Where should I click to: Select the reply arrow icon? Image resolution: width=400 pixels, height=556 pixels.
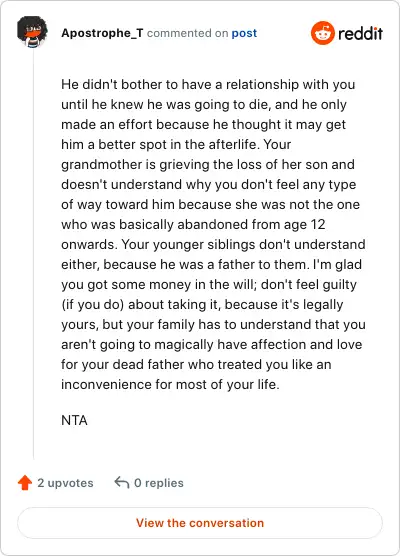click(122, 483)
